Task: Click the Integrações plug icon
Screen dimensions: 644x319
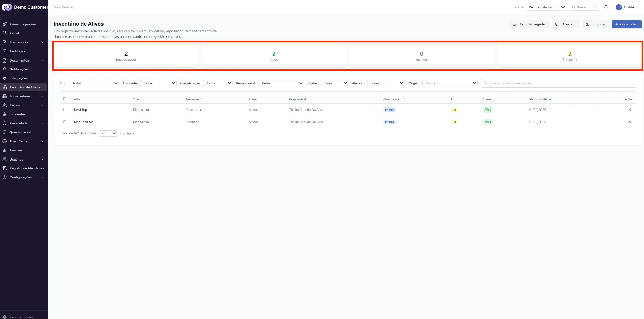Action: 5,78
